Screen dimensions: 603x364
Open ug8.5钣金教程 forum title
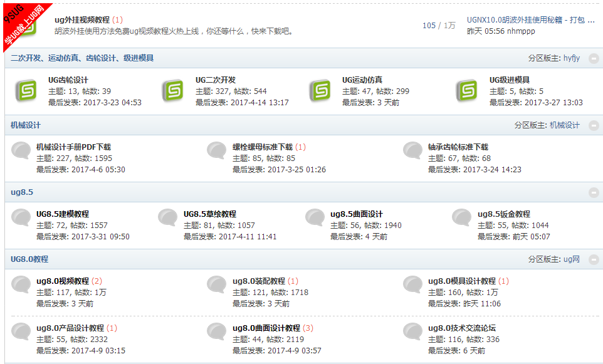point(504,214)
